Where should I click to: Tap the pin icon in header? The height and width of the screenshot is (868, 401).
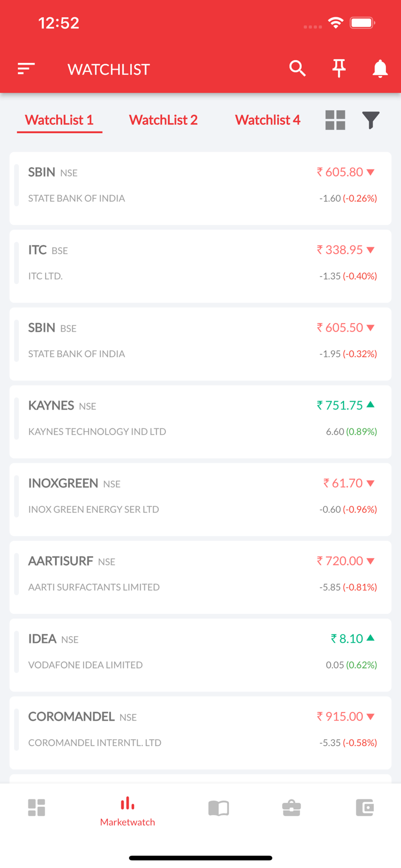(x=339, y=69)
